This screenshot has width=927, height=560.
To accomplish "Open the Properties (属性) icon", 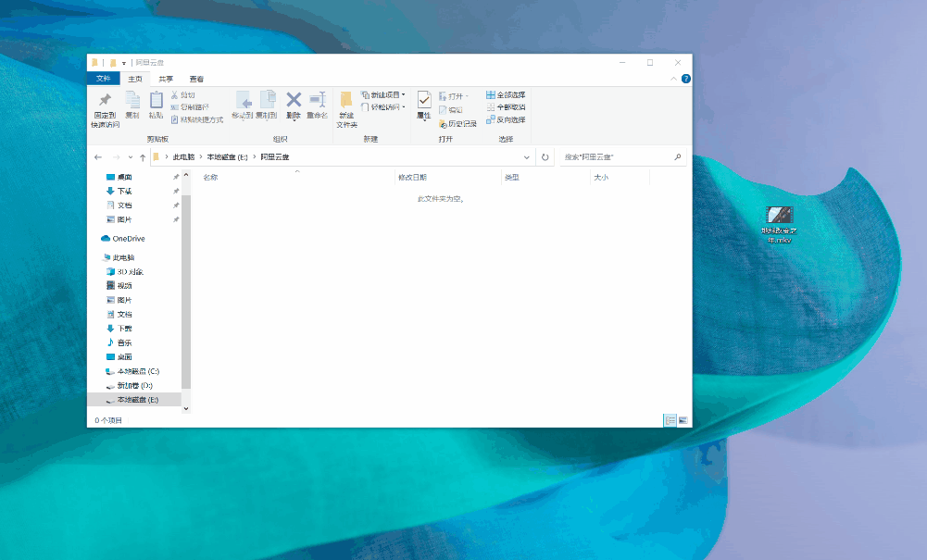I will [x=423, y=102].
